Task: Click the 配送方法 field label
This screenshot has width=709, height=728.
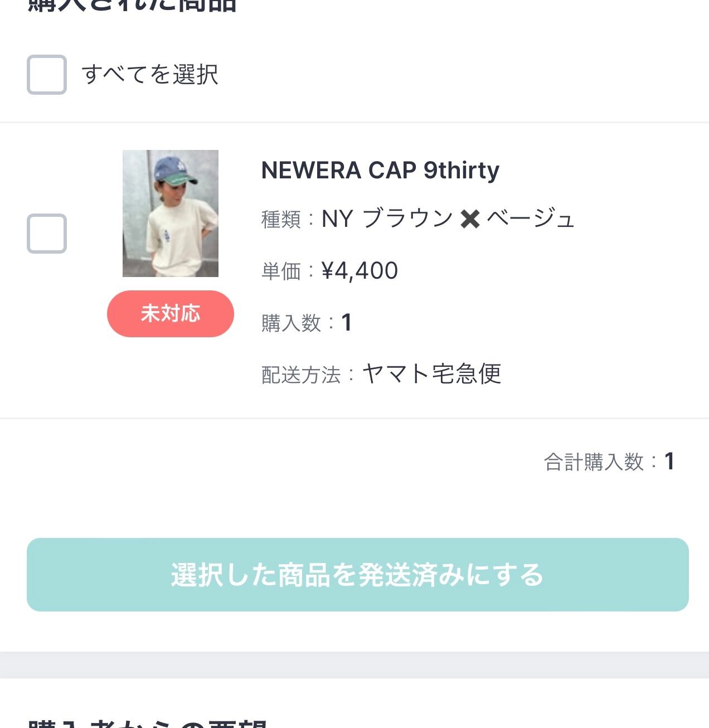Action: [301, 375]
